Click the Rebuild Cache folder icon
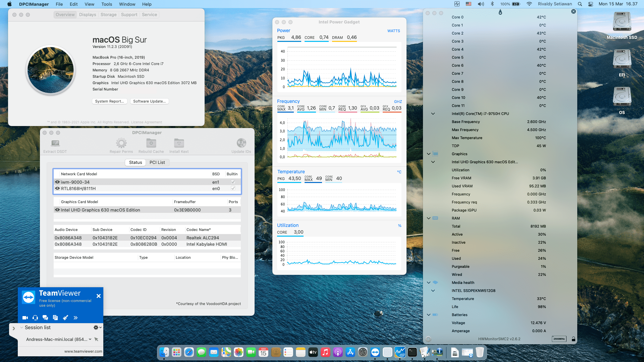Viewport: 644px width, 362px height. click(x=151, y=143)
